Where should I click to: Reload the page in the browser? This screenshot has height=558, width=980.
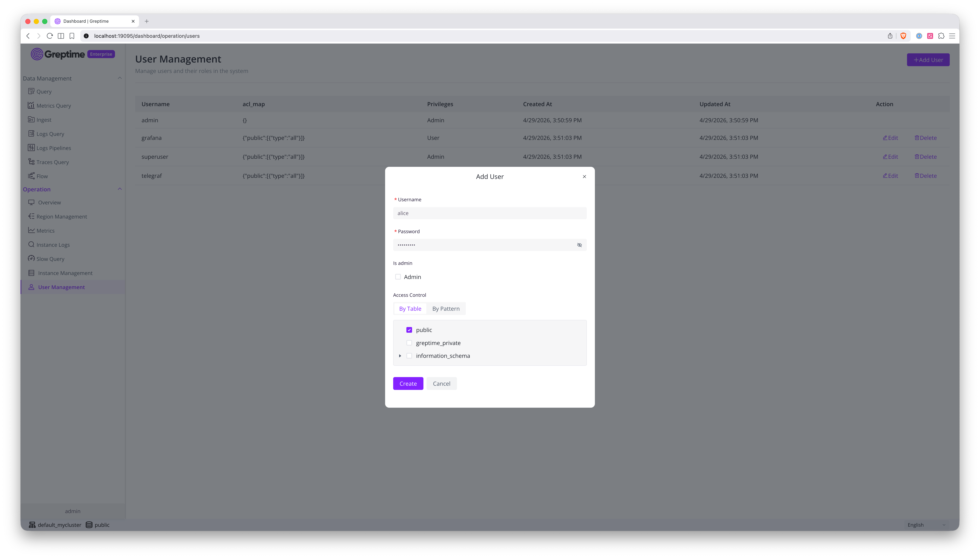pyautogui.click(x=50, y=36)
